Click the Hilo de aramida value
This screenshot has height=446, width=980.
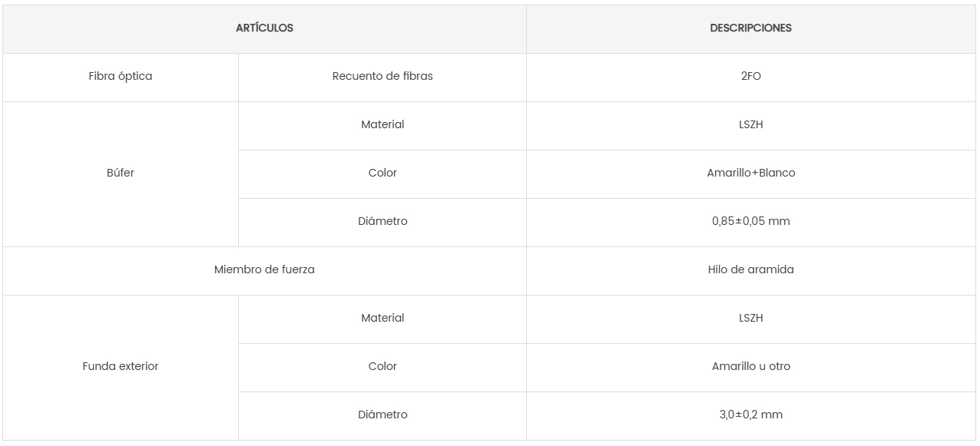coord(751,270)
